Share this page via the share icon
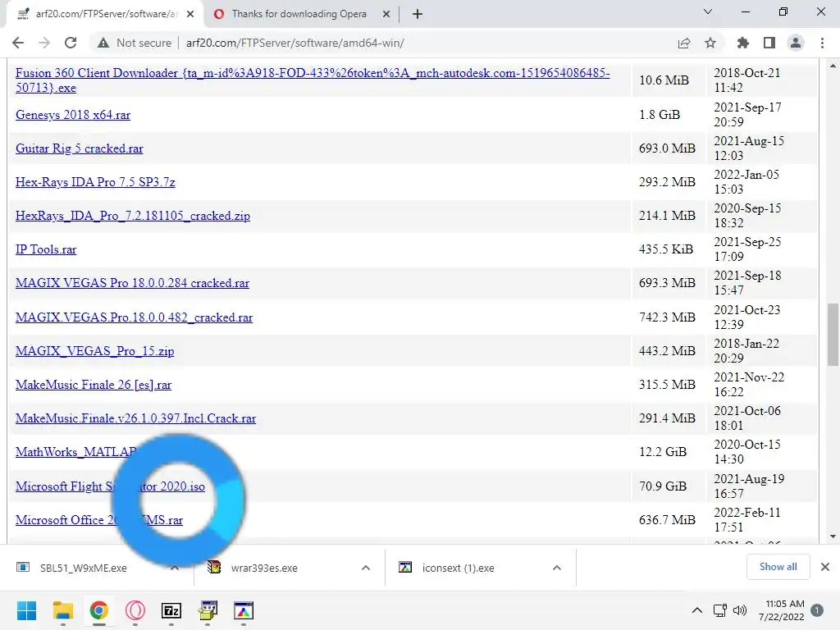 coord(684,43)
